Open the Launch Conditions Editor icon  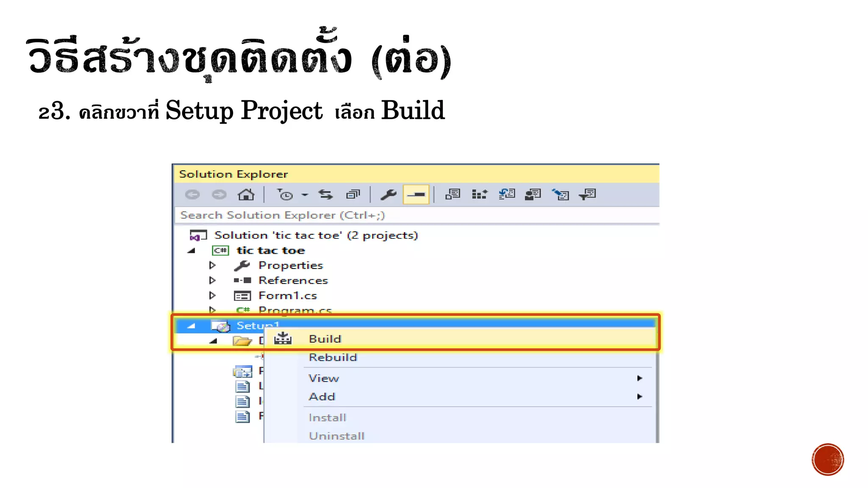pyautogui.click(x=587, y=194)
